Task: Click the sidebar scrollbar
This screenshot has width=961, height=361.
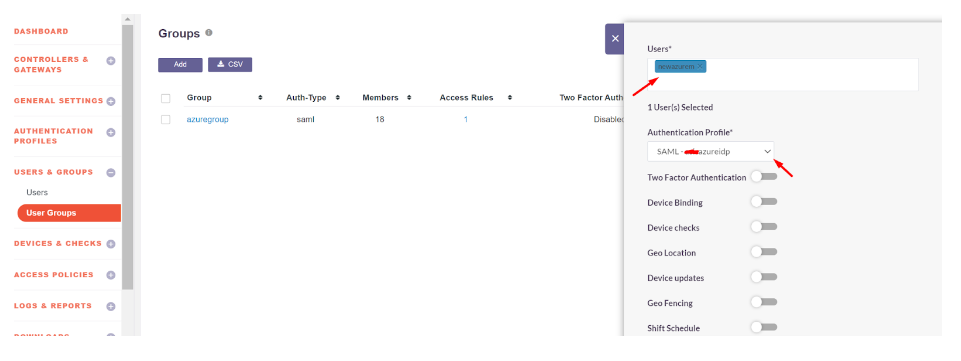Action: click(127, 157)
